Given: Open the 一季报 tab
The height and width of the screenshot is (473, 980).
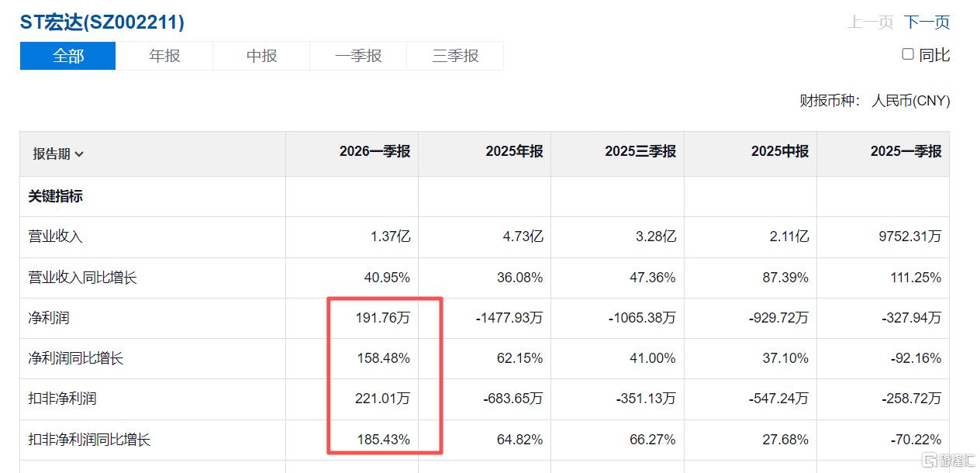Looking at the screenshot, I should [358, 56].
